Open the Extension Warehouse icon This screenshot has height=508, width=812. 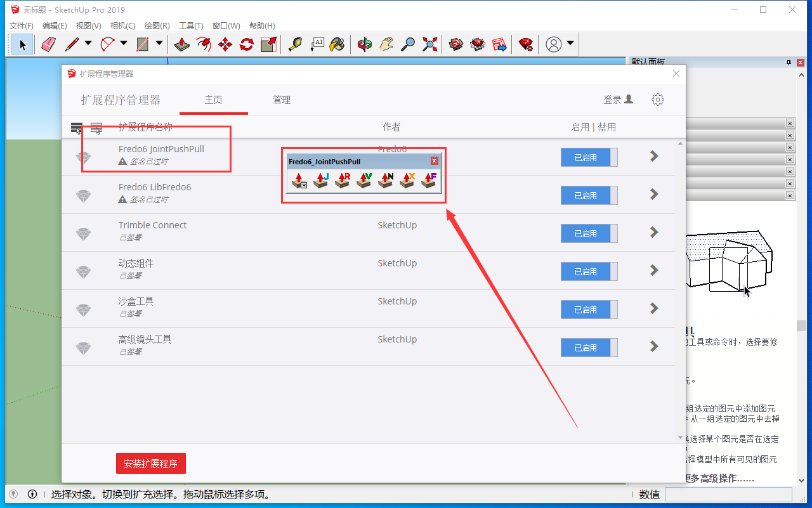point(478,44)
